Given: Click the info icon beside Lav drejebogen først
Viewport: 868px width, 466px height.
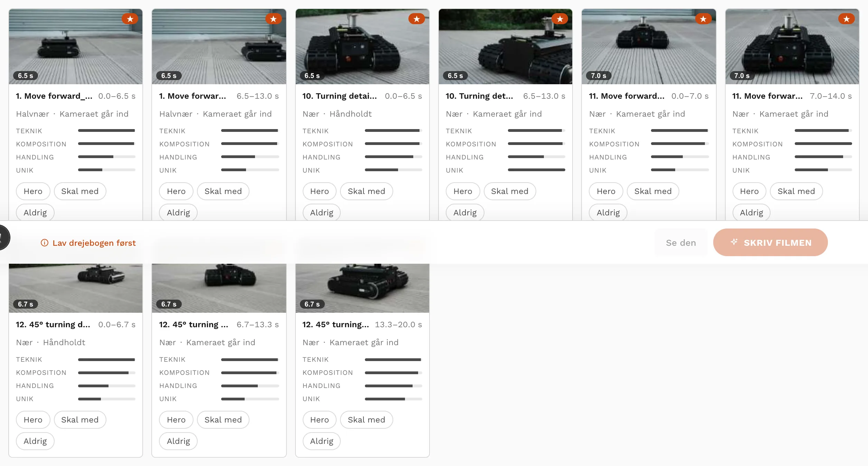Looking at the screenshot, I should coord(45,243).
